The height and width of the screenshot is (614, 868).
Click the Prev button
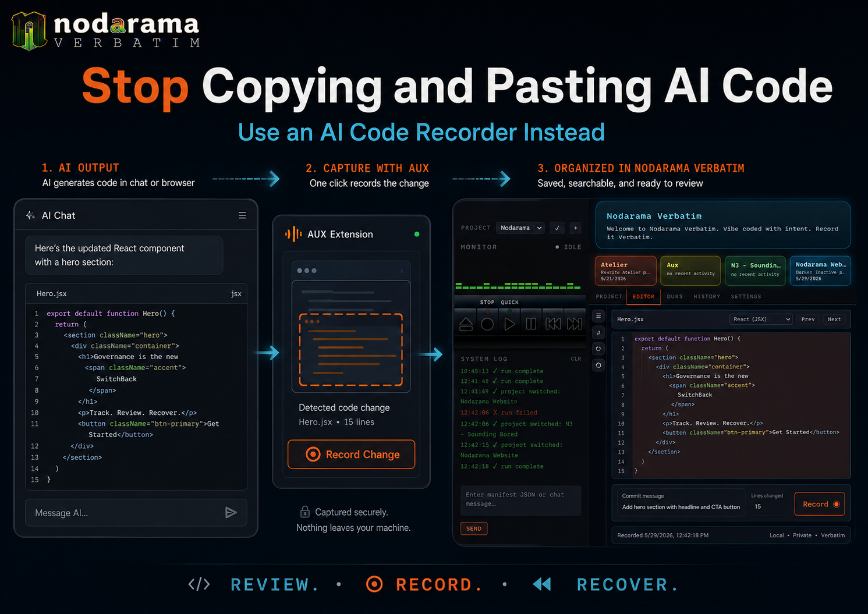[x=808, y=319]
